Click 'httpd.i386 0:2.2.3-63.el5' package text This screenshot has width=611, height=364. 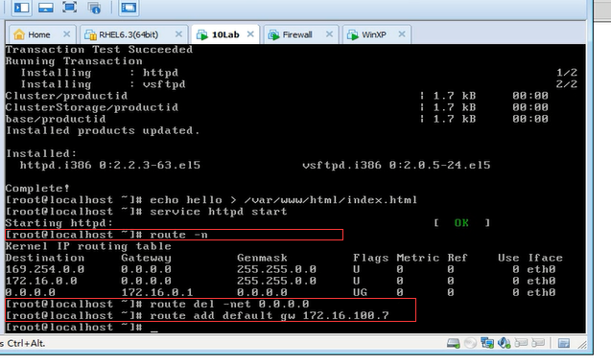pos(110,166)
